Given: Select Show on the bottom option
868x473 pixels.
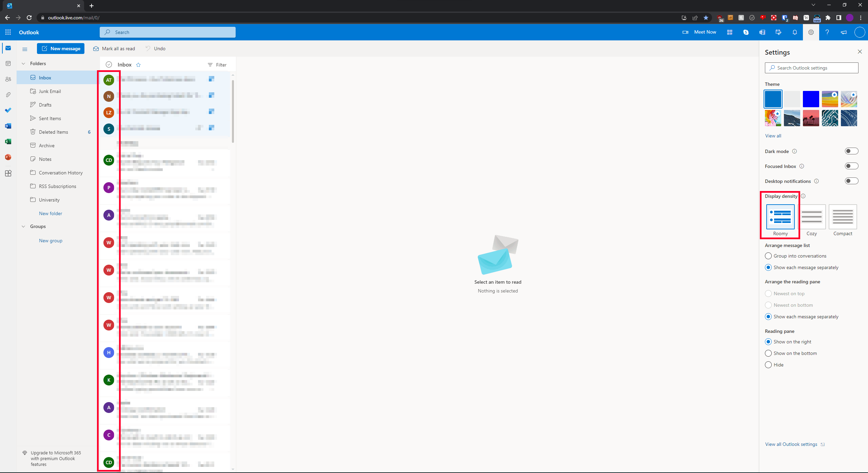Looking at the screenshot, I should click(x=768, y=353).
